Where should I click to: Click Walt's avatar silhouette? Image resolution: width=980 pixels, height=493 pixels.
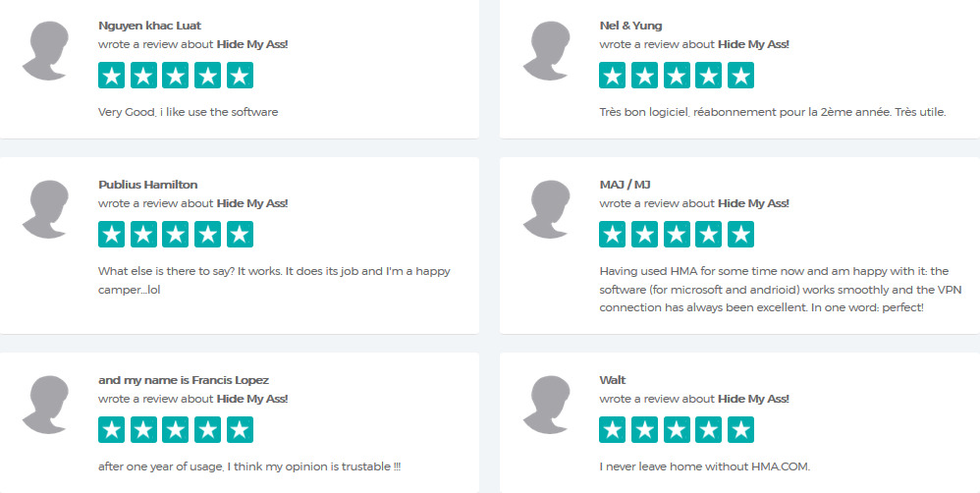pyautogui.click(x=546, y=406)
